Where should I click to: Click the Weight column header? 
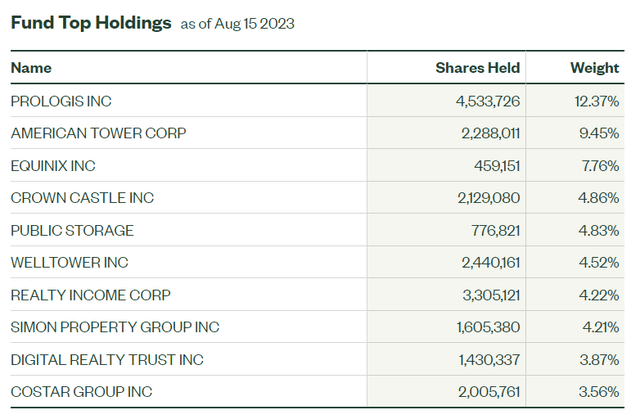[x=594, y=68]
